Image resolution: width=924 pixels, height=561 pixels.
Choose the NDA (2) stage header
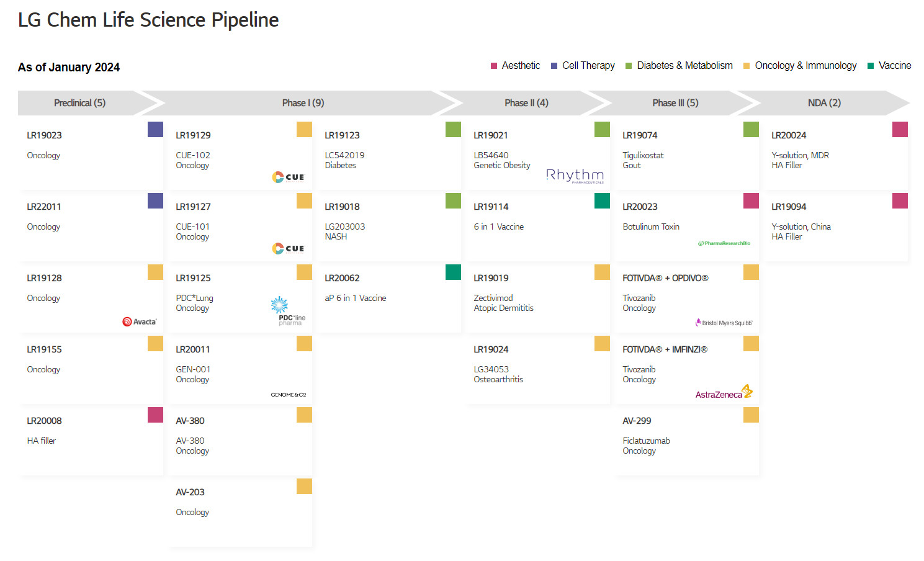pyautogui.click(x=824, y=103)
